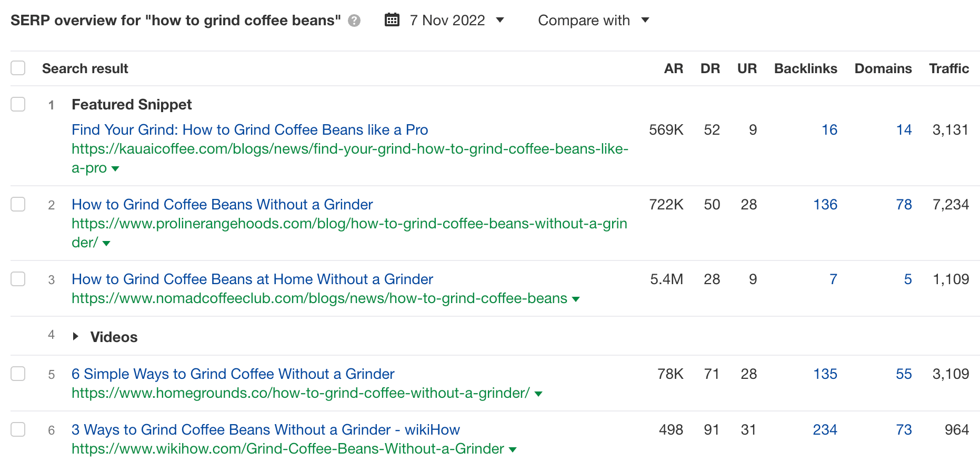Expand the URL dropdown for the kauaicoffee result
This screenshot has height=462, width=980.
(x=115, y=169)
